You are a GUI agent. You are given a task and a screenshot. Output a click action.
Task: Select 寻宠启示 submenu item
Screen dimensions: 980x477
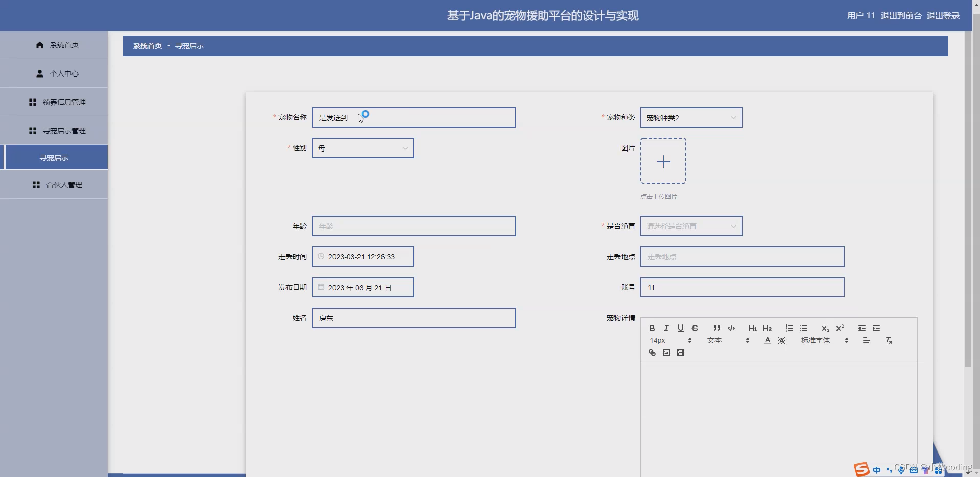tap(54, 157)
